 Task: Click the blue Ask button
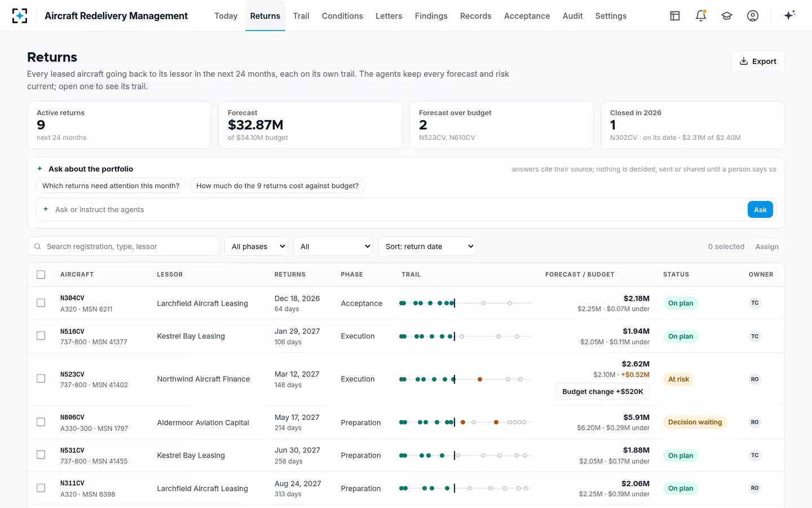point(760,209)
